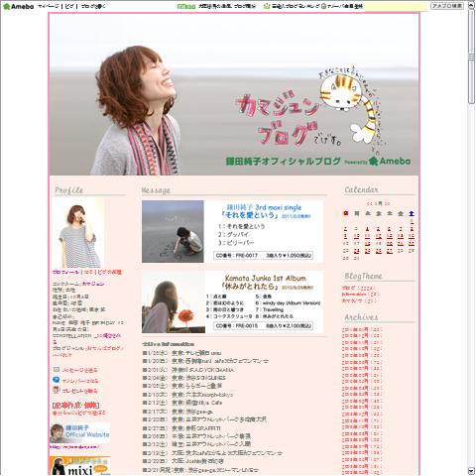Click the mixi banner in the sidebar
This screenshot has height=476, width=476.
[79, 466]
